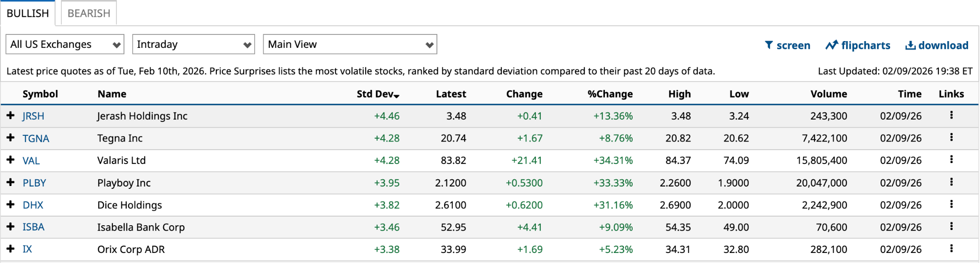Open flipcharts view
This screenshot has width=980, height=263.
pos(857,45)
